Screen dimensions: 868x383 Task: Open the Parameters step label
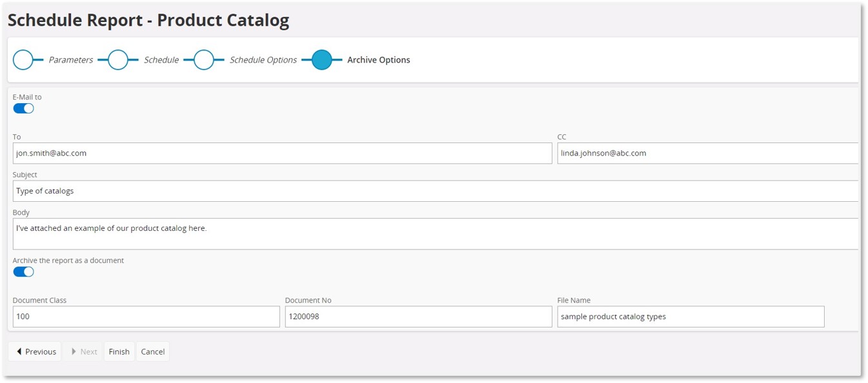click(x=71, y=60)
